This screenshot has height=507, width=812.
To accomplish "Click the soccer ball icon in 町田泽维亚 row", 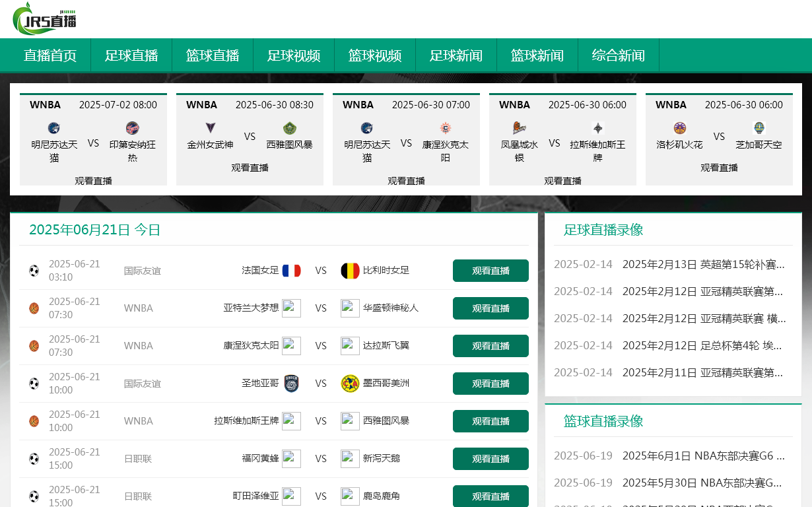I will coord(34,496).
